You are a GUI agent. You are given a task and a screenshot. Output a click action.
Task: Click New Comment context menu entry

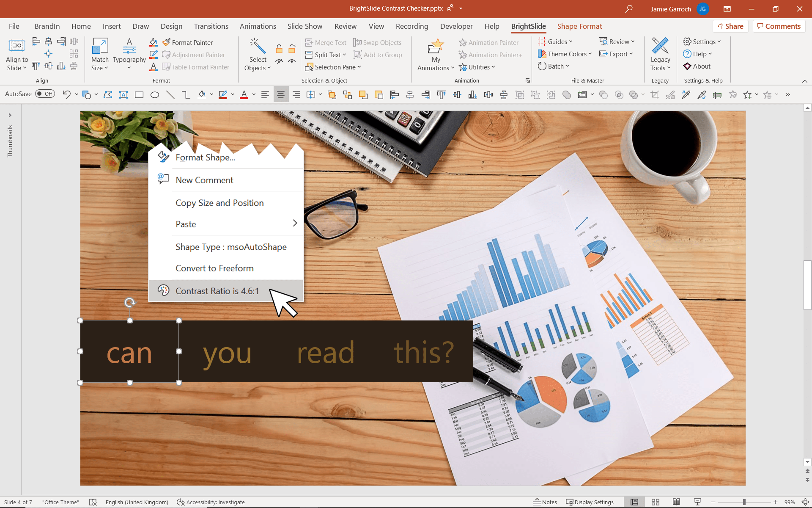pyautogui.click(x=205, y=179)
